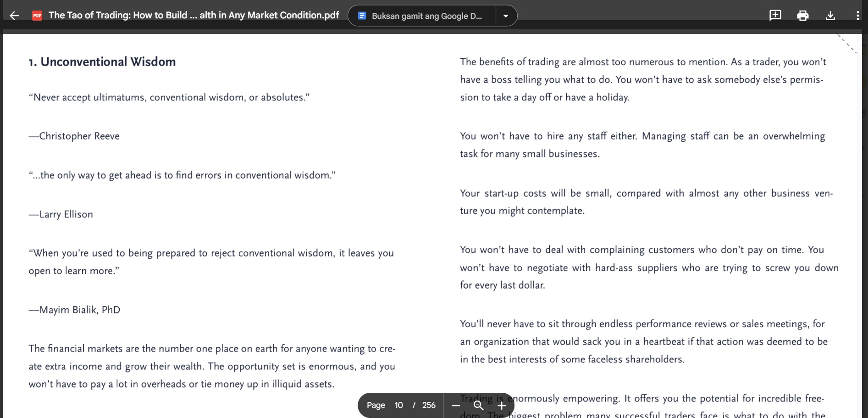Zoom out with the minus button

tap(456, 406)
